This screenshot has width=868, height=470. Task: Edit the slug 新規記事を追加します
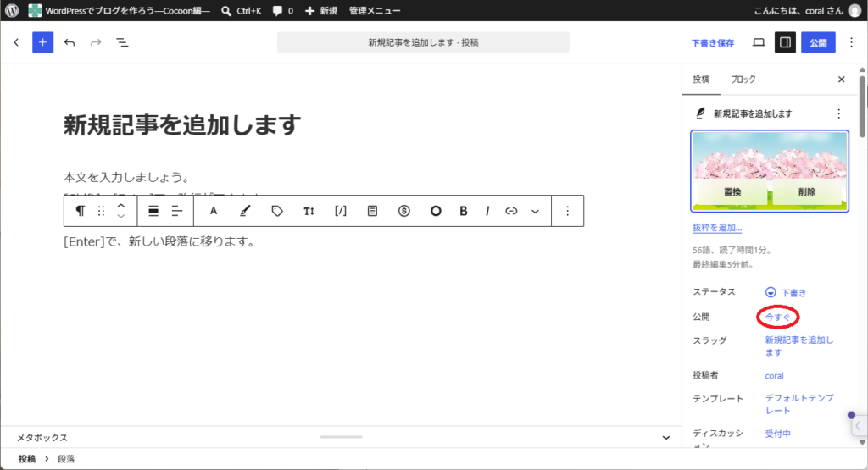pos(798,346)
